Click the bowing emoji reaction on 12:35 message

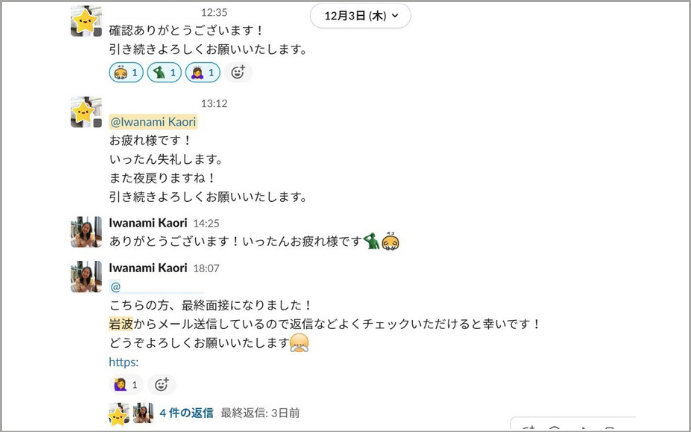pyautogui.click(x=126, y=73)
